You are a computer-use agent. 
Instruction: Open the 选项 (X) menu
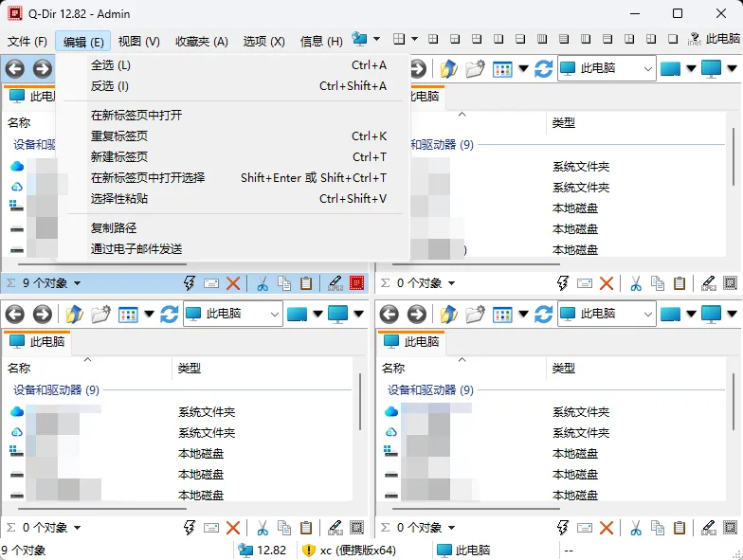click(x=263, y=42)
